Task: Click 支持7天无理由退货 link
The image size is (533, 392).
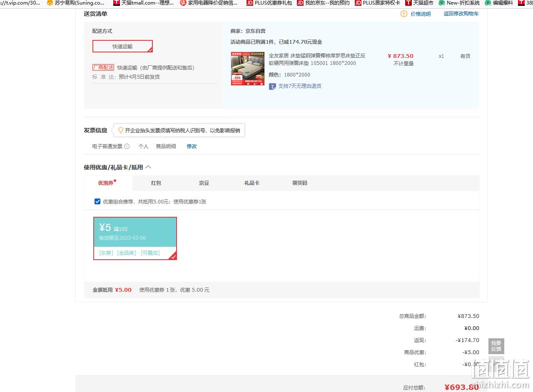Action: pos(300,86)
